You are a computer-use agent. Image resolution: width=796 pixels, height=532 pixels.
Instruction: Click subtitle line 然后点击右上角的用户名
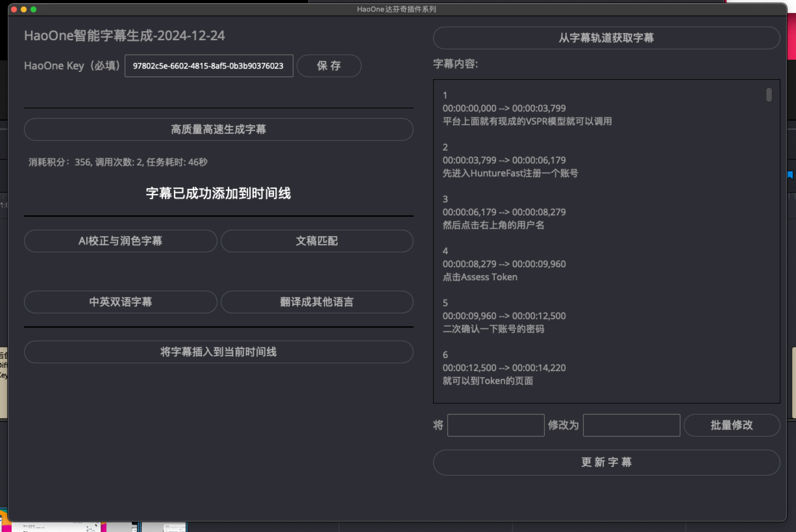coord(493,225)
